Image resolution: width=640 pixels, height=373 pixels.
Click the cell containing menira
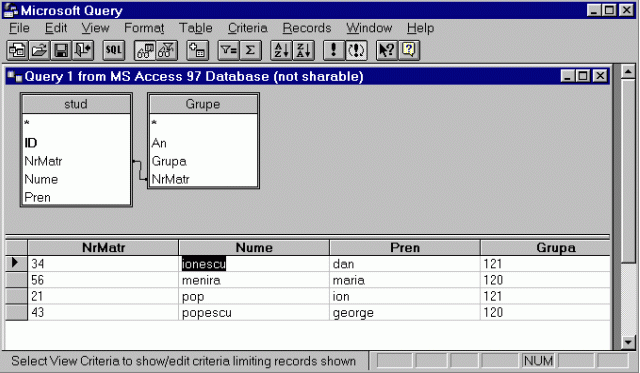(x=254, y=280)
